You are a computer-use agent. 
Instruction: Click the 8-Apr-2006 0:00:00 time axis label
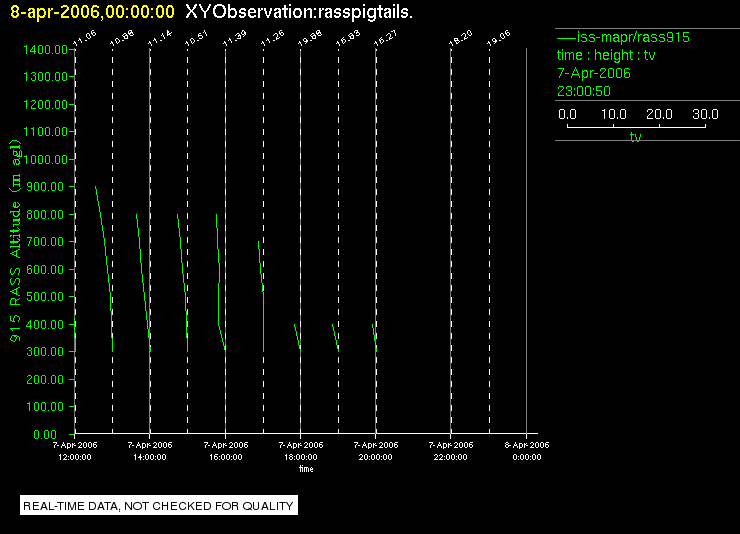(527, 451)
